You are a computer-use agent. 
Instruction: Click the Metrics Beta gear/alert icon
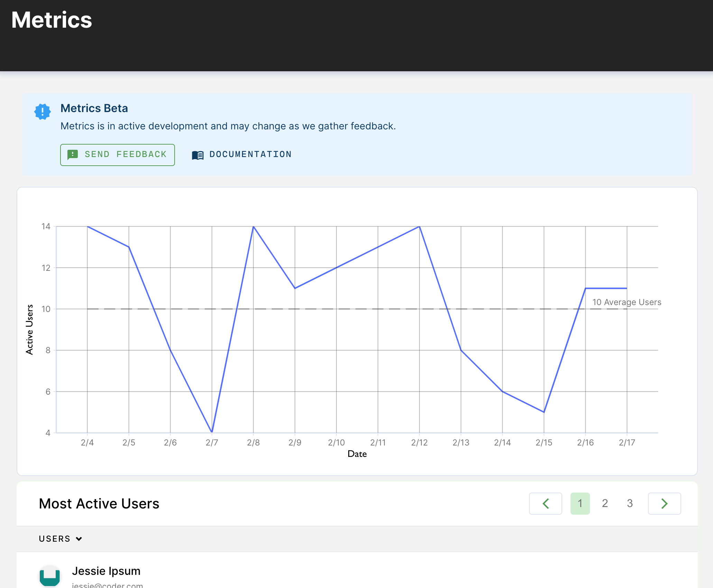pos(42,110)
